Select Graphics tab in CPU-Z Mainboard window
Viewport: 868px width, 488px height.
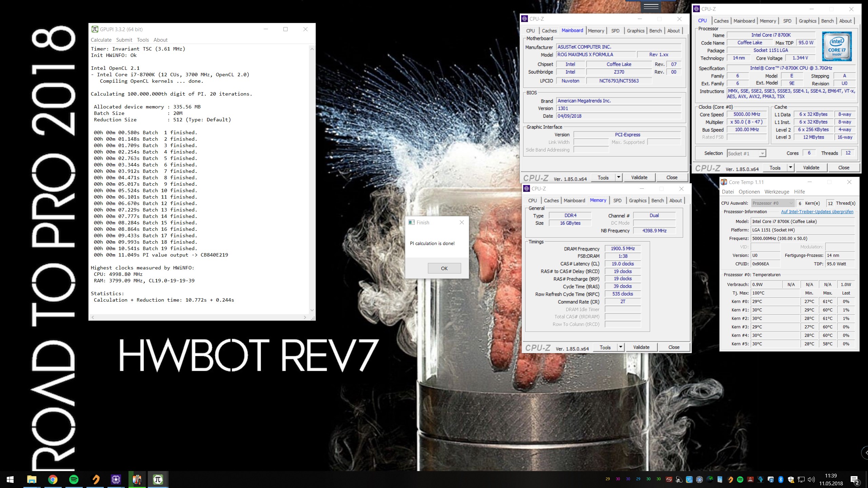point(635,30)
